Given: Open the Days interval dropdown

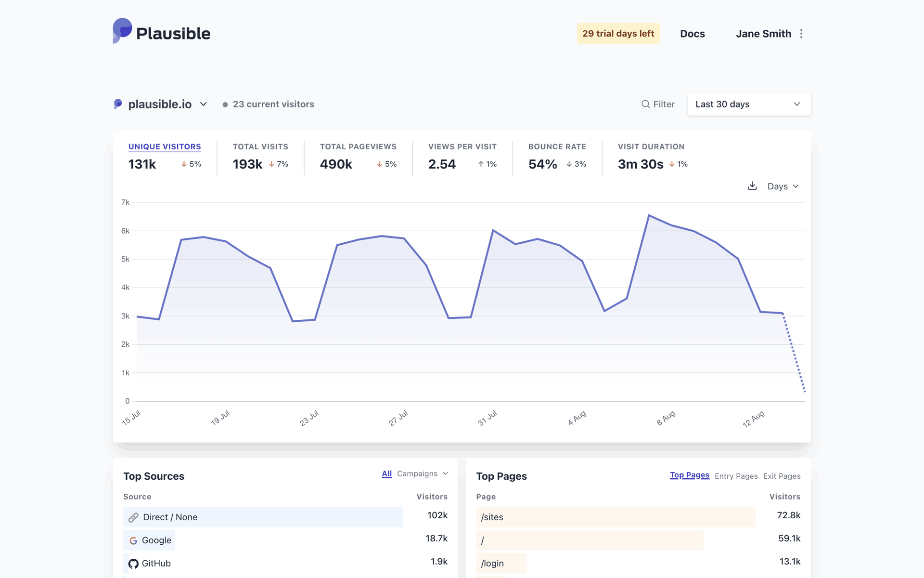Looking at the screenshot, I should click(x=783, y=186).
